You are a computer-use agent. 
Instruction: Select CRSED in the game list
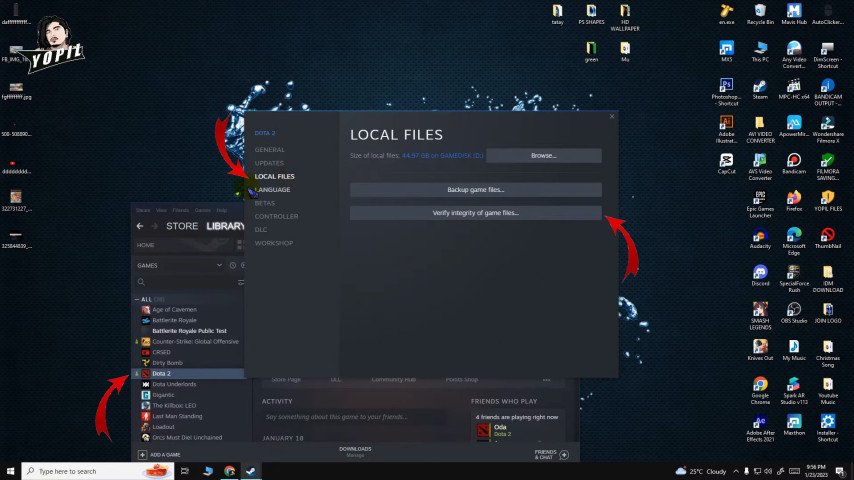pyautogui.click(x=161, y=353)
